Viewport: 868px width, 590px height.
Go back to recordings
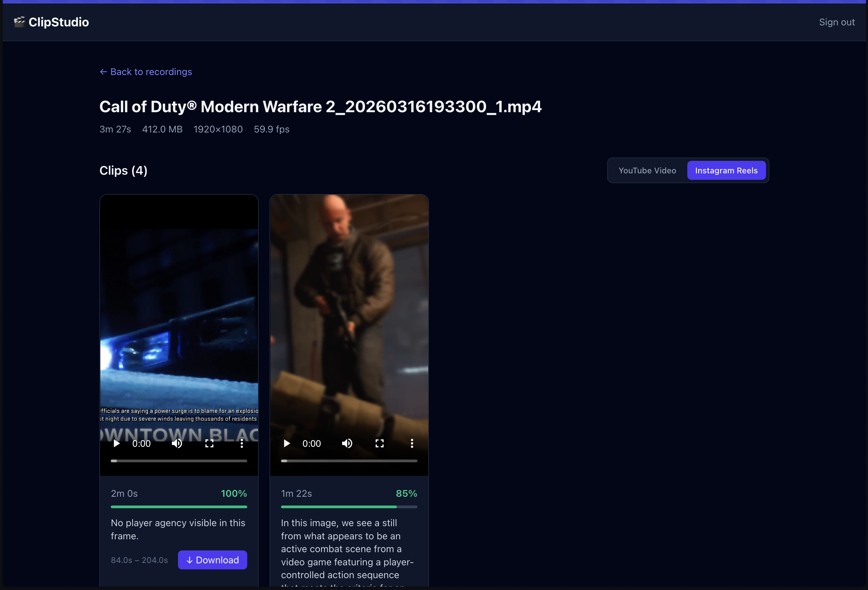pos(146,72)
